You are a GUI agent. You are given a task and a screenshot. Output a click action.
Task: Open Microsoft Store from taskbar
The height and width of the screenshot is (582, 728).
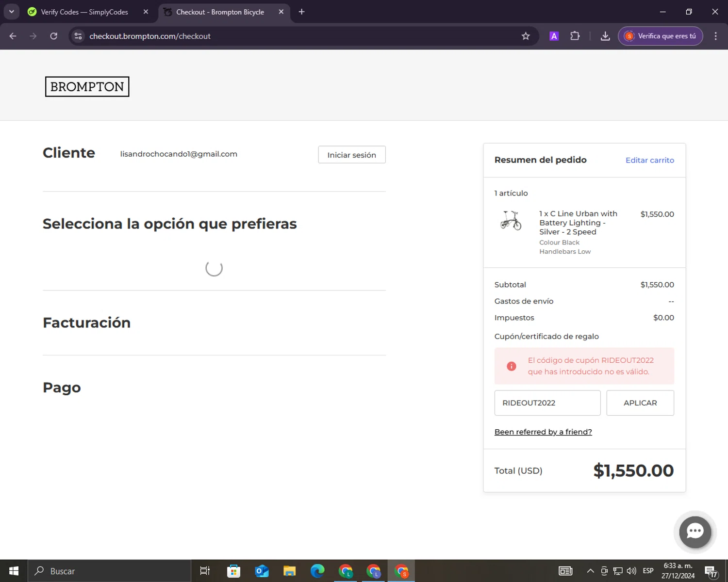pyautogui.click(x=233, y=571)
